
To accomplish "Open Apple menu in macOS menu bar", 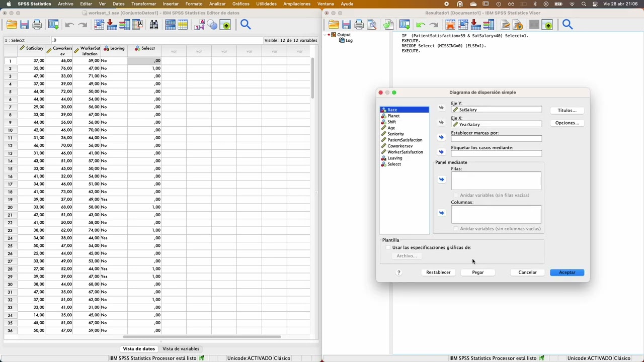I will pyautogui.click(x=9, y=4).
